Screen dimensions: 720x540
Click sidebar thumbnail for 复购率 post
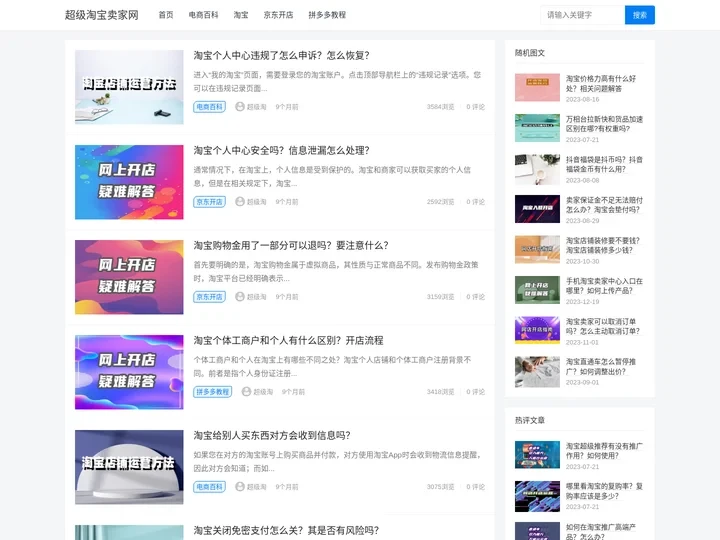click(537, 496)
